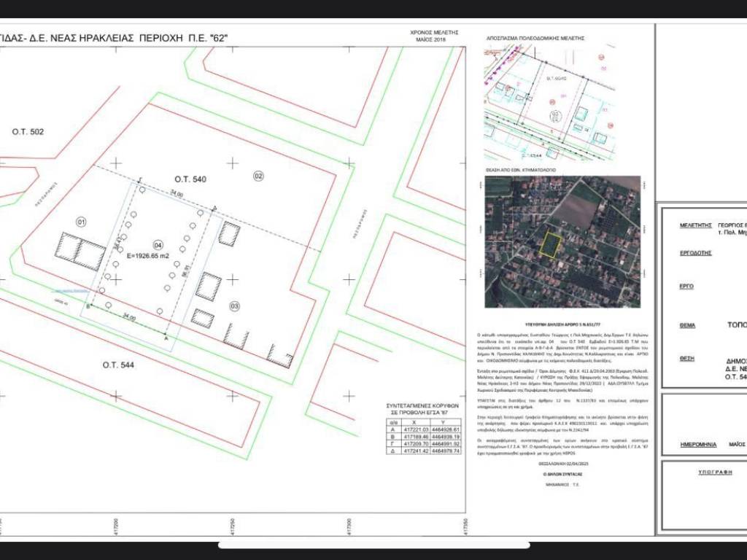This screenshot has width=747, height=560.
Task: Click vertex B on the plot boundary
Action: [88, 307]
